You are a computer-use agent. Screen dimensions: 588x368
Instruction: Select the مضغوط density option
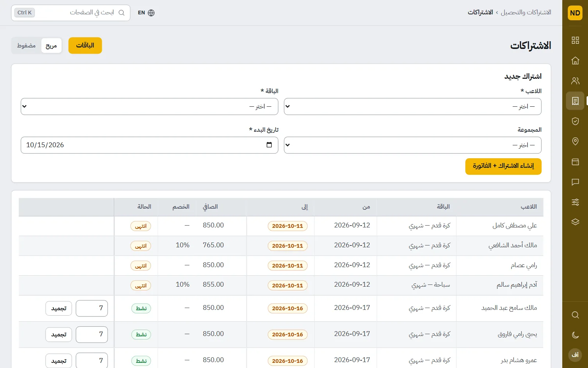pos(26,46)
